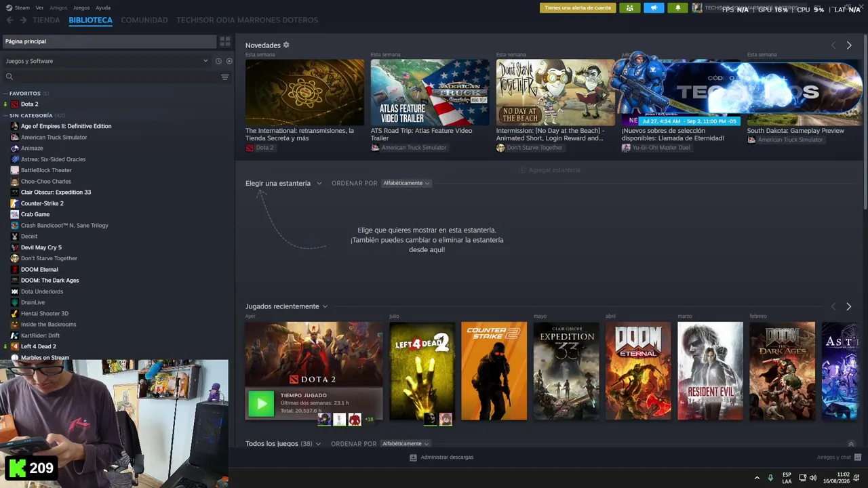868x488 pixels.
Task: Click the recent activity clock filter icon
Action: (x=218, y=61)
